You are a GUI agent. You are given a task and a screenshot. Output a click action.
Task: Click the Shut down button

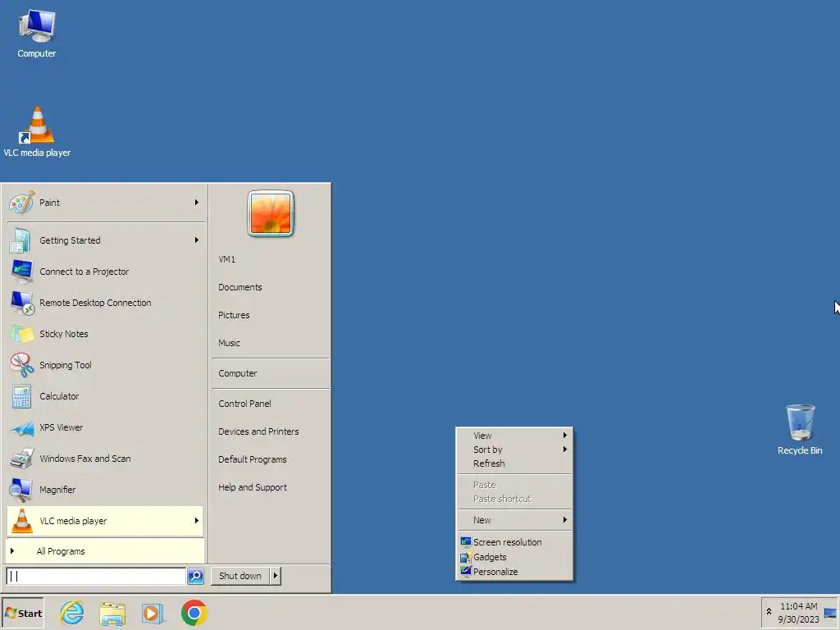240,576
